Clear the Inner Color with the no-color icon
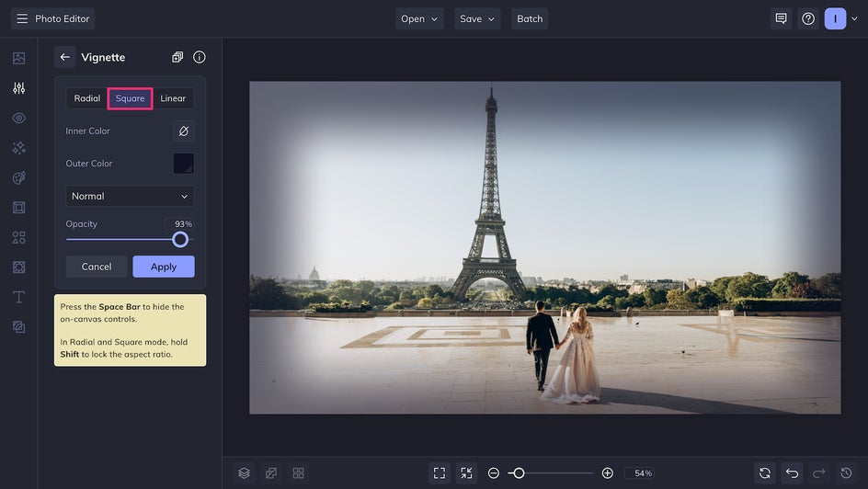The width and height of the screenshot is (868, 489). [184, 131]
